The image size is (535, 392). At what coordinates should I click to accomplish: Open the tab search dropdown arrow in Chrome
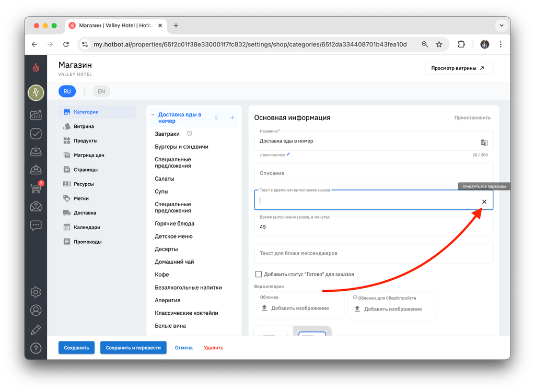coord(501,25)
